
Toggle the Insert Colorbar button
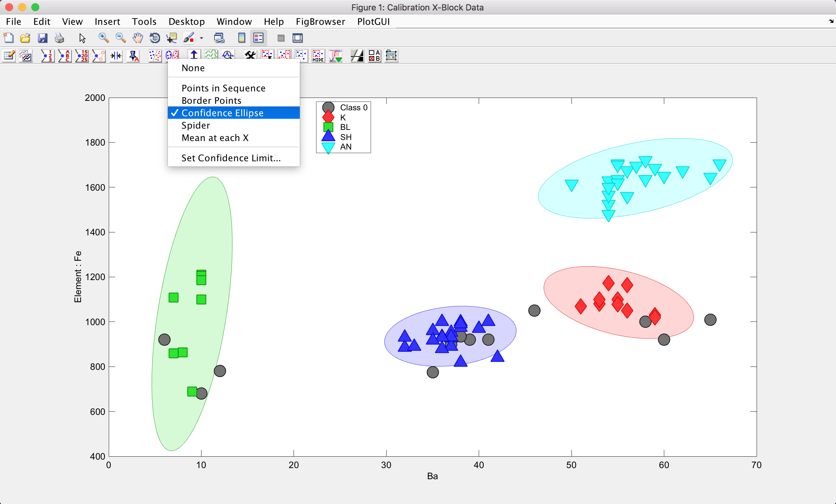click(x=242, y=38)
